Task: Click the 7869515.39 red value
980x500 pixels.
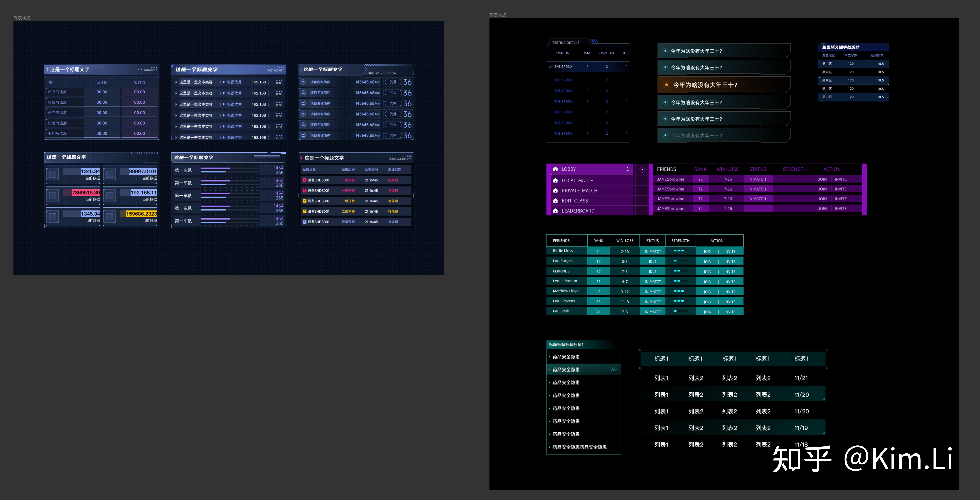Action: click(86, 193)
